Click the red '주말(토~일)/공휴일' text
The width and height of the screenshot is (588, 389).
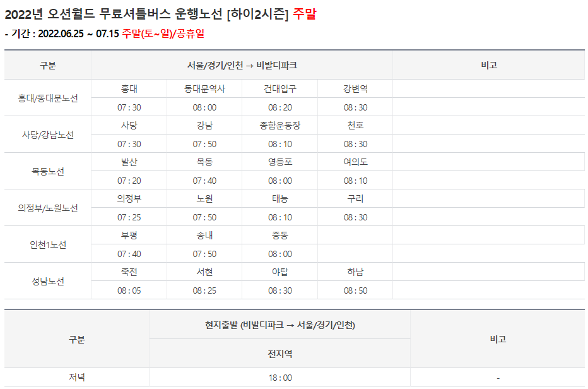163,34
